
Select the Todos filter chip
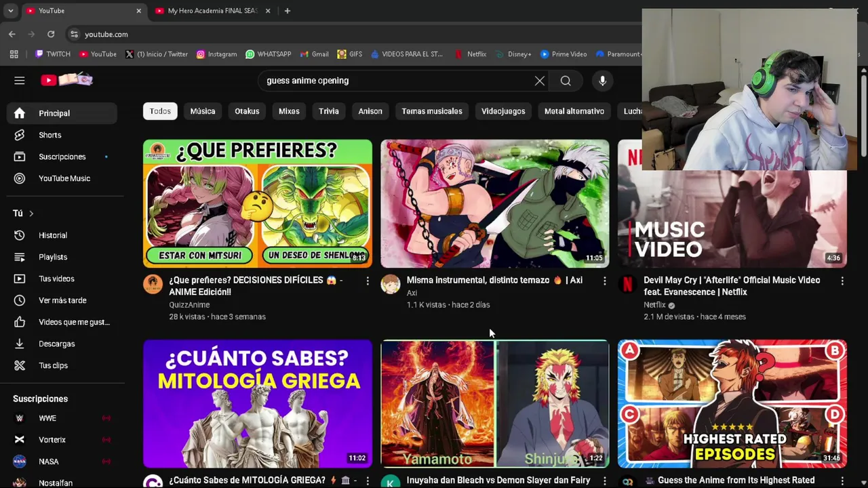tap(160, 111)
